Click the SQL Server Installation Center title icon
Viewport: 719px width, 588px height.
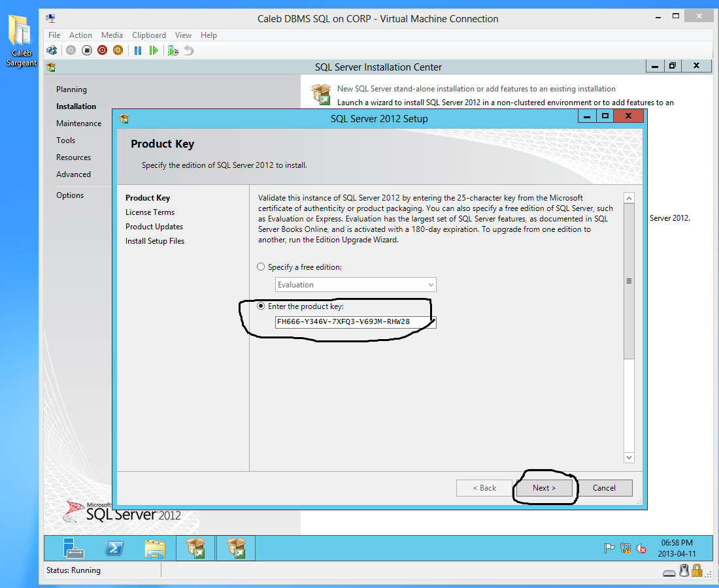[51, 67]
